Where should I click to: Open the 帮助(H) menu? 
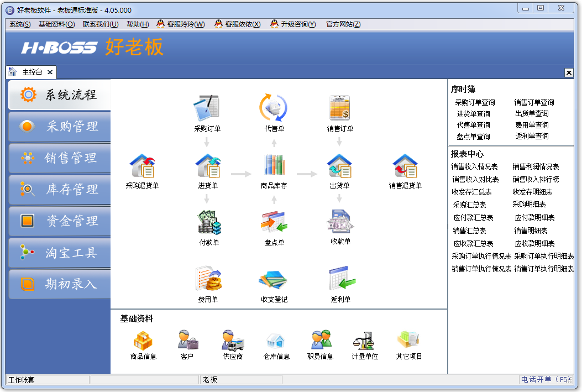tap(138, 24)
